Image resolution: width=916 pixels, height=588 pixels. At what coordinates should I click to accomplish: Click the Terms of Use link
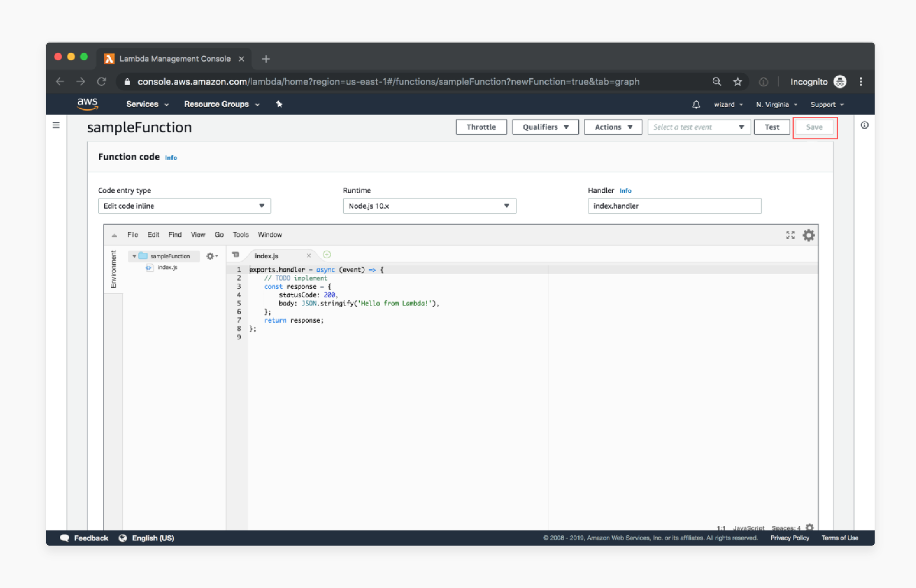840,538
